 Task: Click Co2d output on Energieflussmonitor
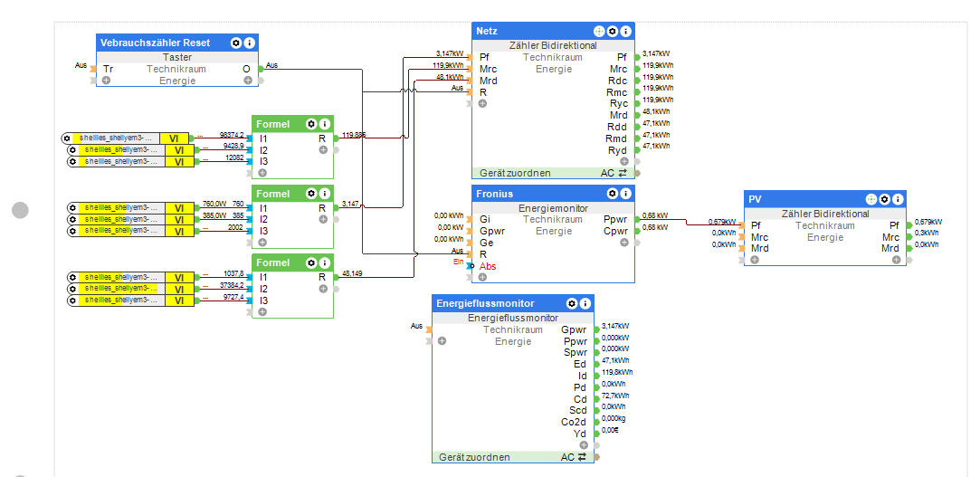[574, 422]
